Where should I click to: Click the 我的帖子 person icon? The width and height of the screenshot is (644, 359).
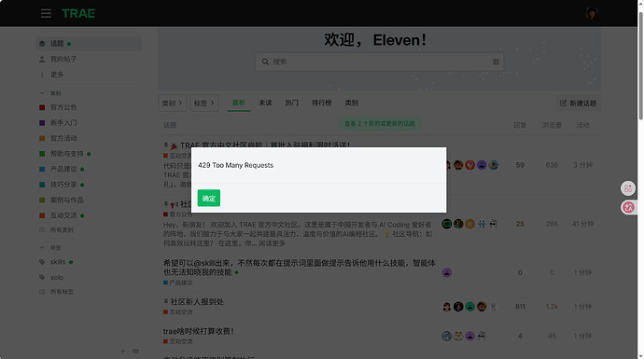(42, 59)
